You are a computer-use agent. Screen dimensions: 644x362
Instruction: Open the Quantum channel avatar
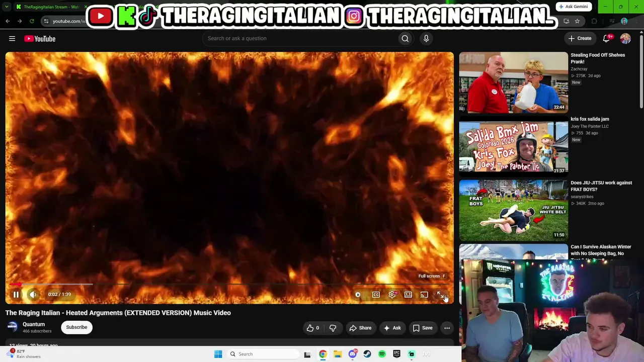(x=12, y=327)
